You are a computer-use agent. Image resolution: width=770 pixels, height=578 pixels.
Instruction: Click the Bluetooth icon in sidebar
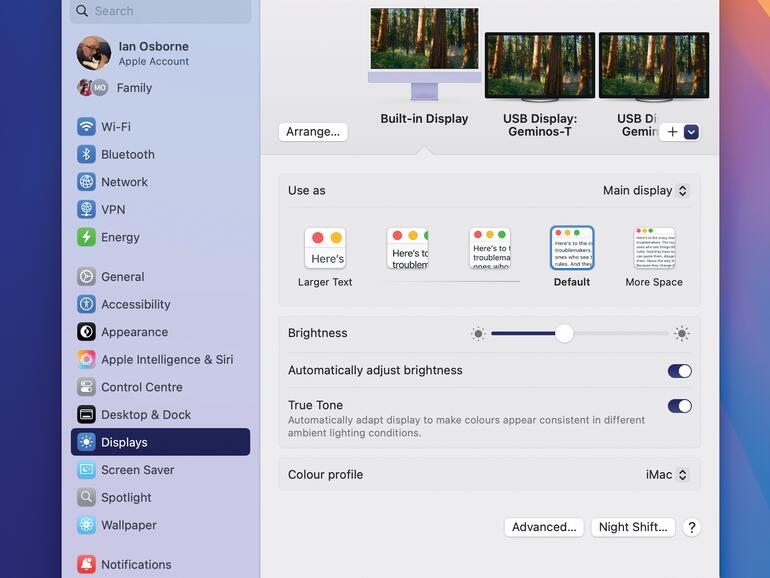click(86, 154)
